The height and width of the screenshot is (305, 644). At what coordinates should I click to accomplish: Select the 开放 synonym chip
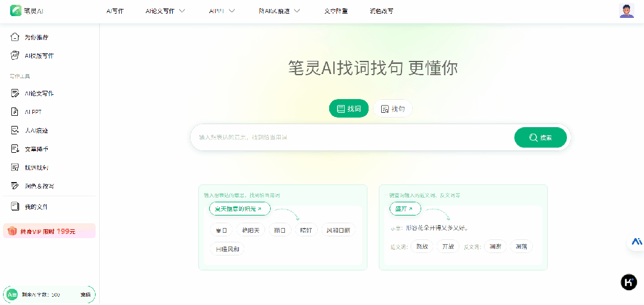(448, 247)
